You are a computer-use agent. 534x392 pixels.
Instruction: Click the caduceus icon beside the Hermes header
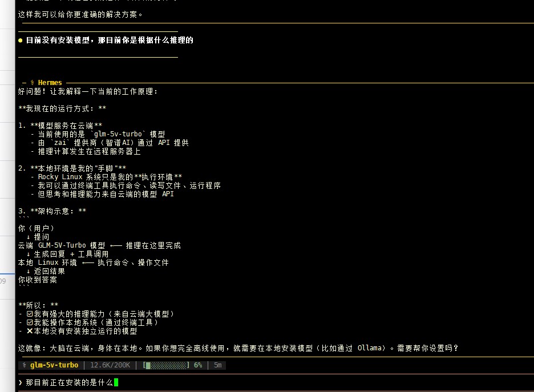(x=33, y=82)
